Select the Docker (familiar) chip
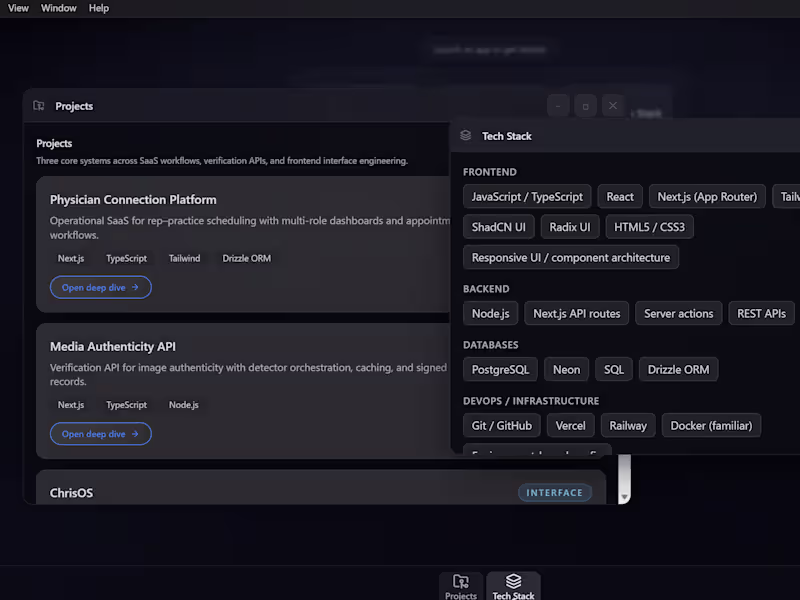This screenshot has width=800, height=600. point(711,425)
